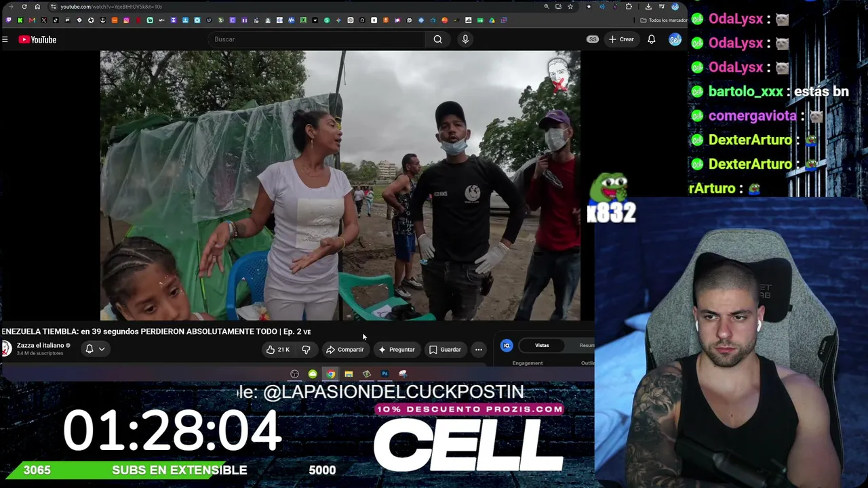Viewport: 868px width, 488px height.
Task: Open Google Chrome from the taskbar
Action: [x=330, y=374]
